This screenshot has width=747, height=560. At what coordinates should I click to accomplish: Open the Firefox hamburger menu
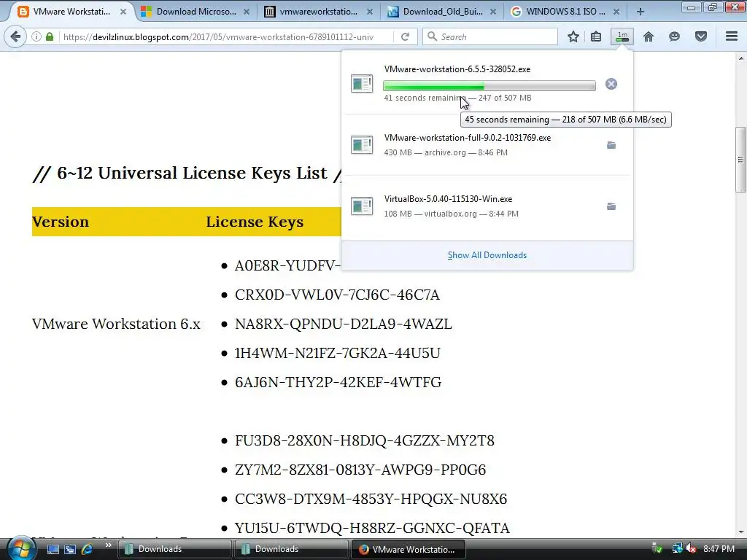coord(732,36)
